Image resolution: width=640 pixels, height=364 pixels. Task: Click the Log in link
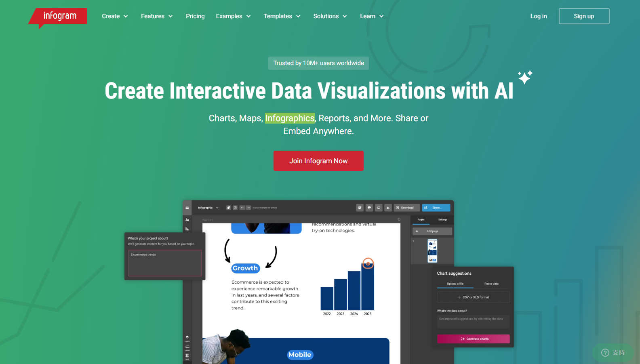(x=538, y=16)
